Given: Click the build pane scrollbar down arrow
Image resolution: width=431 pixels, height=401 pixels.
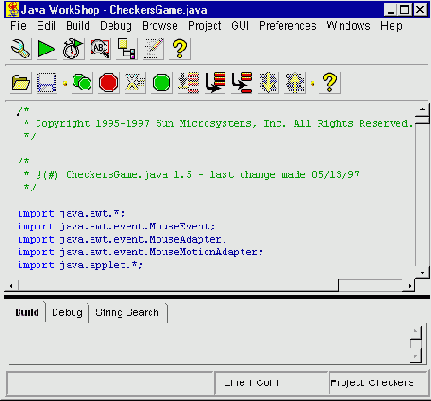Looking at the screenshot, I should [415, 356].
